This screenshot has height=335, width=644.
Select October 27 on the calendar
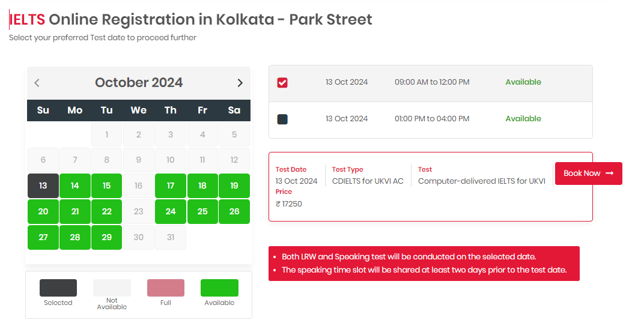[43, 237]
